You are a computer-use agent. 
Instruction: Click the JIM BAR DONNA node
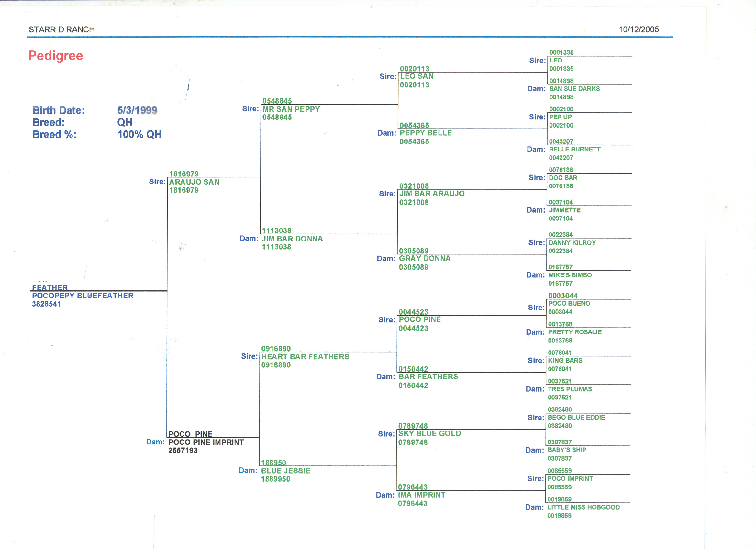tap(292, 239)
